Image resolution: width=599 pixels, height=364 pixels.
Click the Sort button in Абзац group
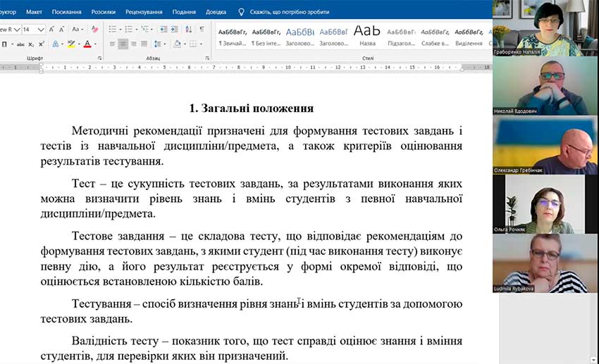(189, 30)
